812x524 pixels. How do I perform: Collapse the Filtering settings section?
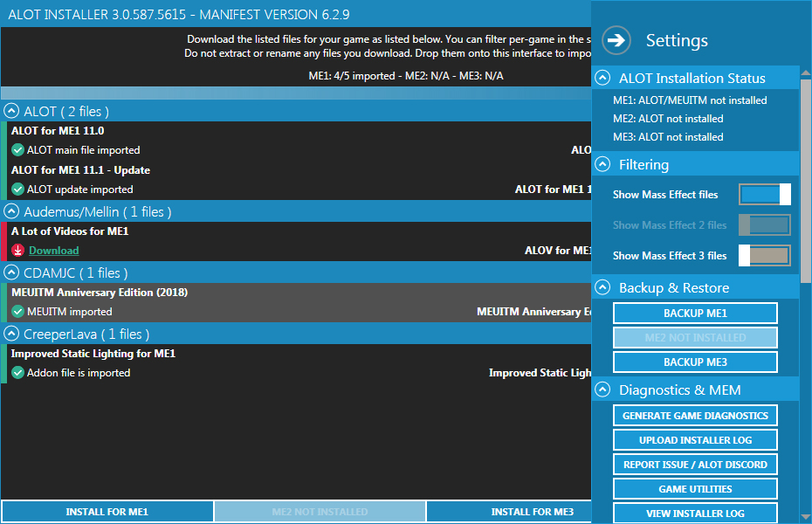click(x=602, y=164)
